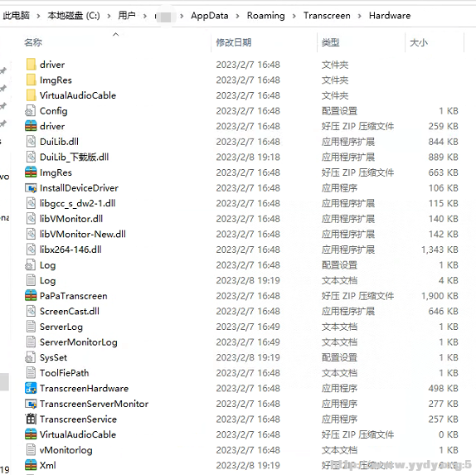Click the driver ZIP archive icon
This screenshot has height=475, width=476.
point(31,126)
